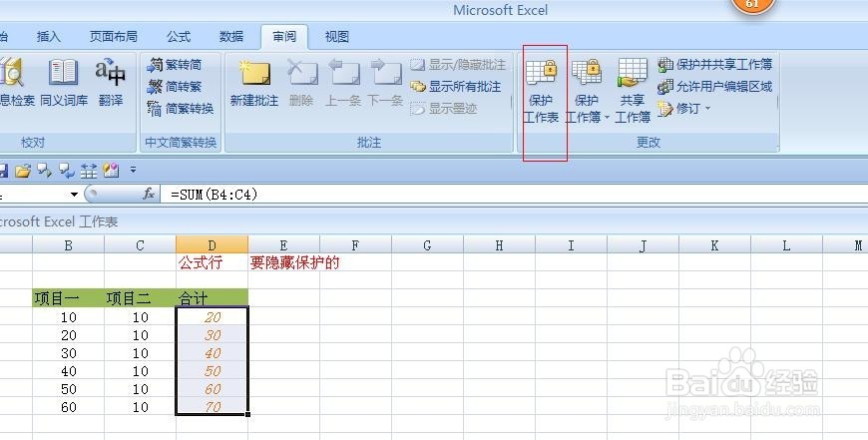The image size is (868, 440).
Task: Select column B header
Action: pyautogui.click(x=69, y=245)
